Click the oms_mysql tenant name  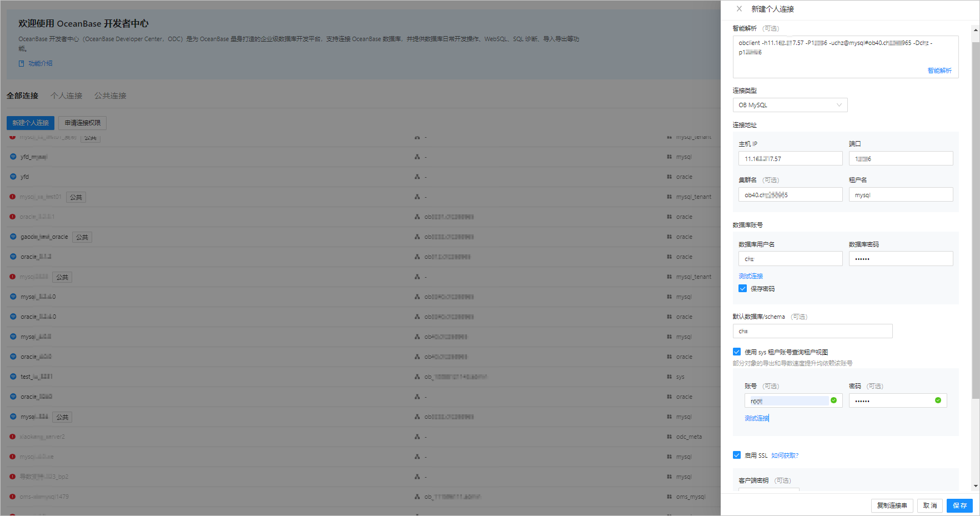[691, 497]
